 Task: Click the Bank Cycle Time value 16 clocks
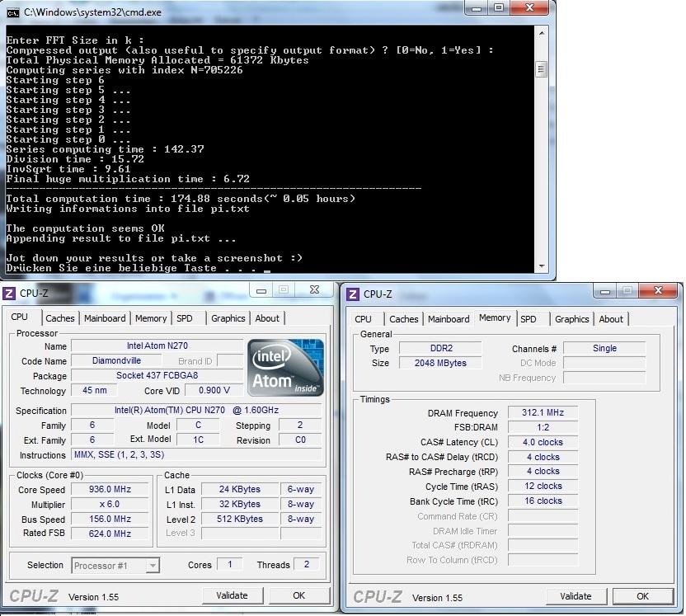pos(543,501)
